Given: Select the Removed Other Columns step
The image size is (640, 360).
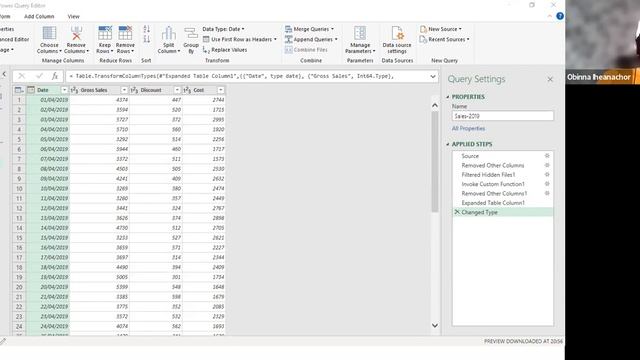Looking at the screenshot, I should coord(493,165).
